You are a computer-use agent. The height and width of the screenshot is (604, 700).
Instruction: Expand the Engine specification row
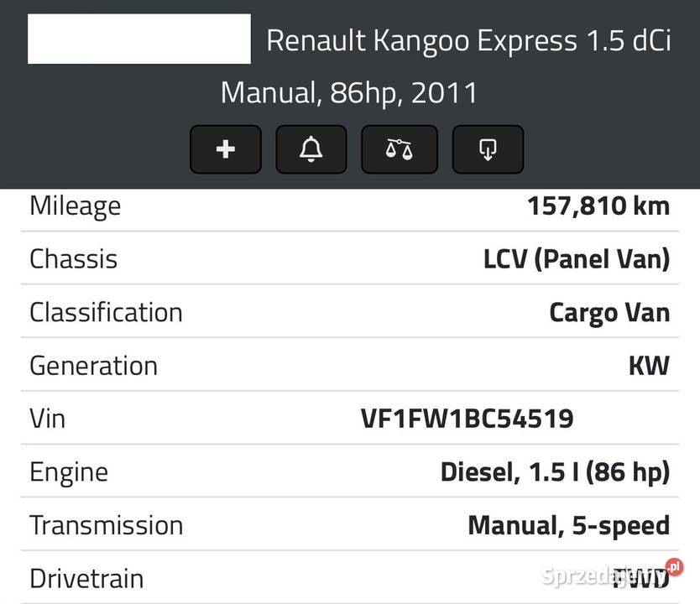(x=350, y=471)
